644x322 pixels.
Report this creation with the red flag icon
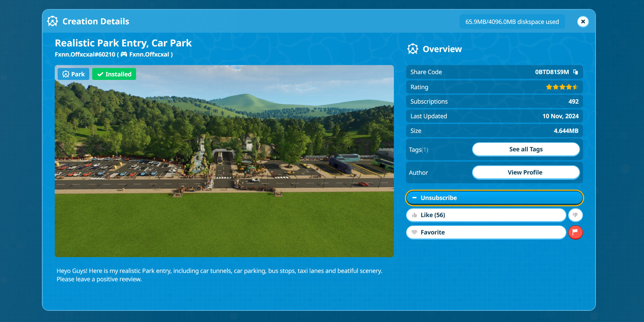click(x=575, y=232)
